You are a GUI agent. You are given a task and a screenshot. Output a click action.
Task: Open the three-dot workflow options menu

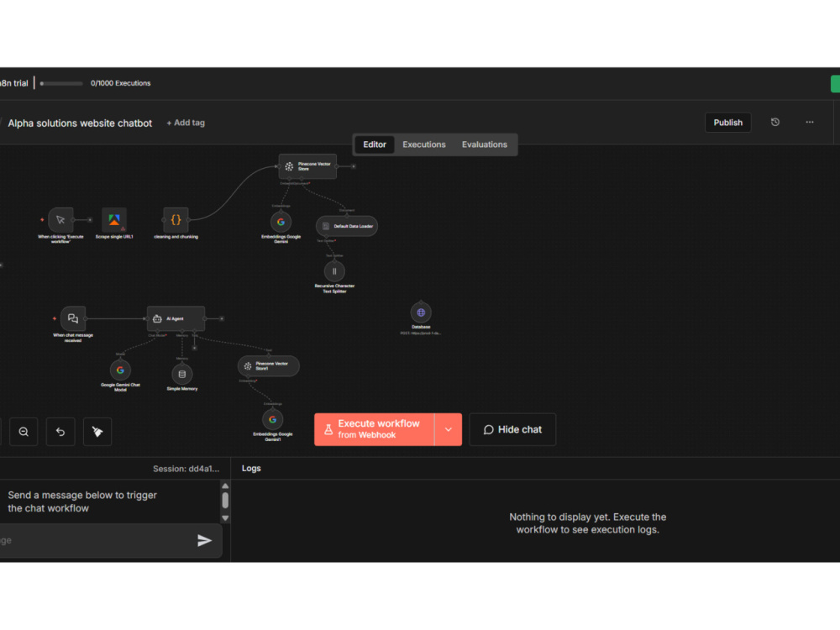[810, 122]
